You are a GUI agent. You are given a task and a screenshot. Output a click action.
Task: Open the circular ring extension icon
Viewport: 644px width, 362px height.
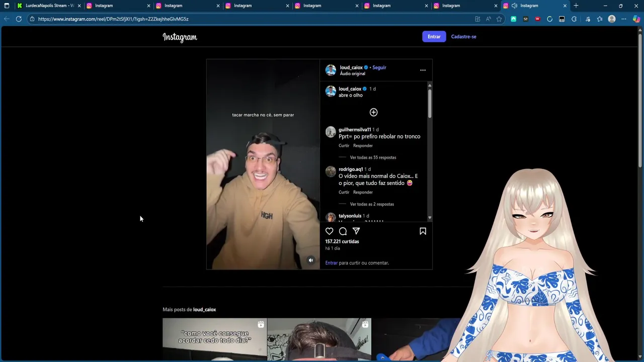[x=549, y=19]
